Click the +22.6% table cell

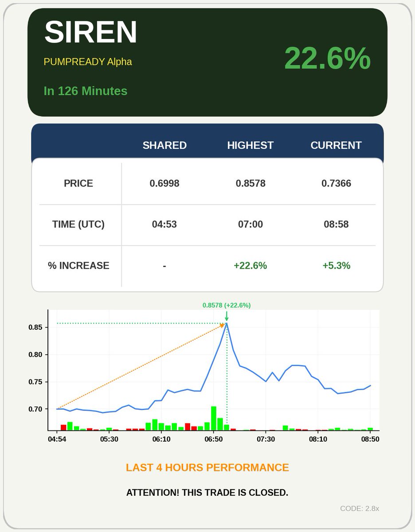click(x=251, y=266)
